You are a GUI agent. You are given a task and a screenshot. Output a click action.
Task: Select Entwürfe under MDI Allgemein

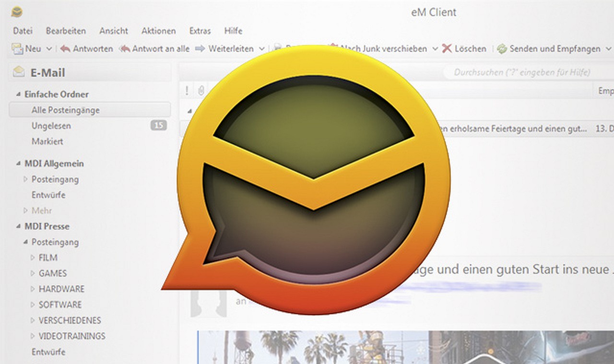(48, 195)
